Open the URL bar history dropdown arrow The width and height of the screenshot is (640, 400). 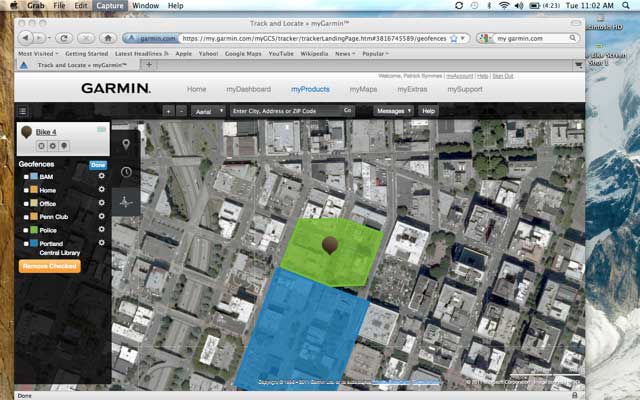pyautogui.click(x=463, y=38)
